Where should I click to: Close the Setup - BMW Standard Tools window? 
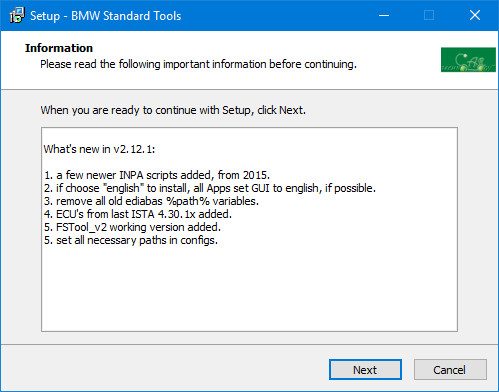coord(475,15)
